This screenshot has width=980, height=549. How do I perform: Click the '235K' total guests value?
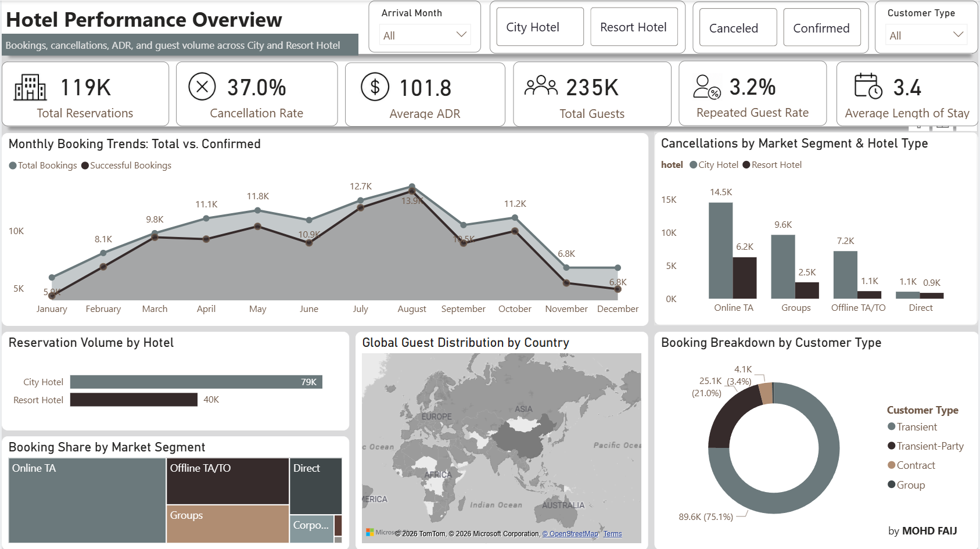pos(593,88)
